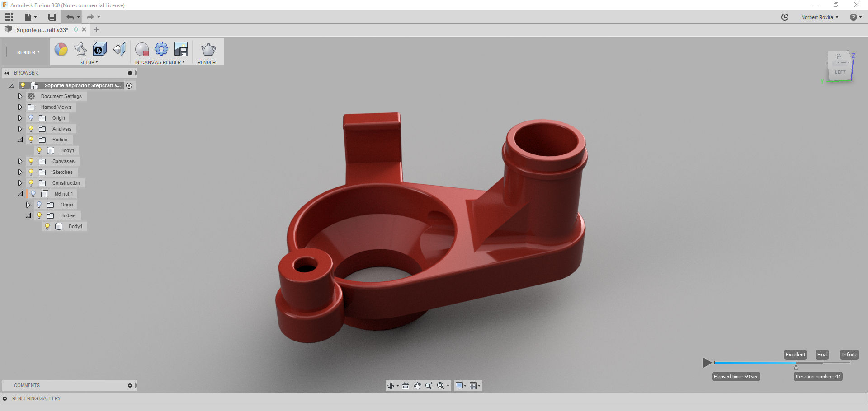Image resolution: width=868 pixels, height=411 pixels.
Task: Set render quality to Excellent
Action: pos(795,355)
